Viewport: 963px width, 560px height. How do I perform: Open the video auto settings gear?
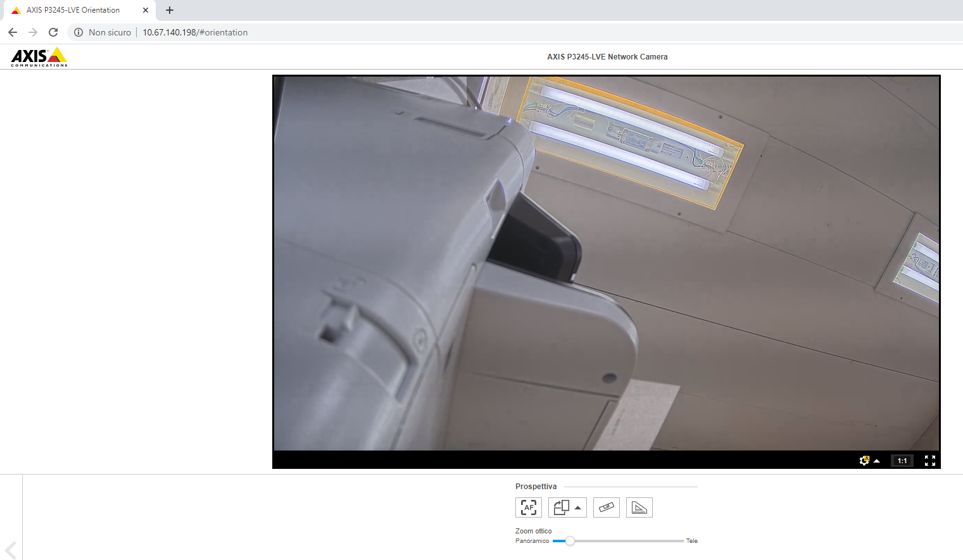click(864, 461)
